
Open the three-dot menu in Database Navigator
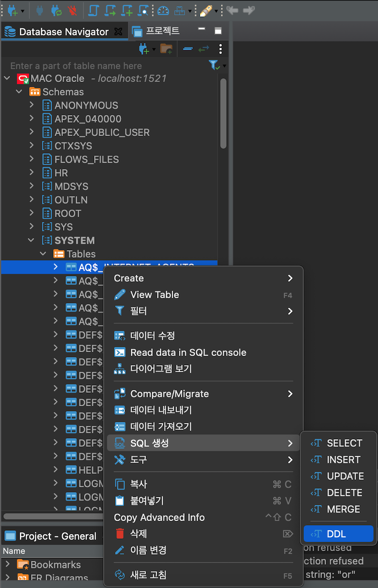pyautogui.click(x=220, y=49)
